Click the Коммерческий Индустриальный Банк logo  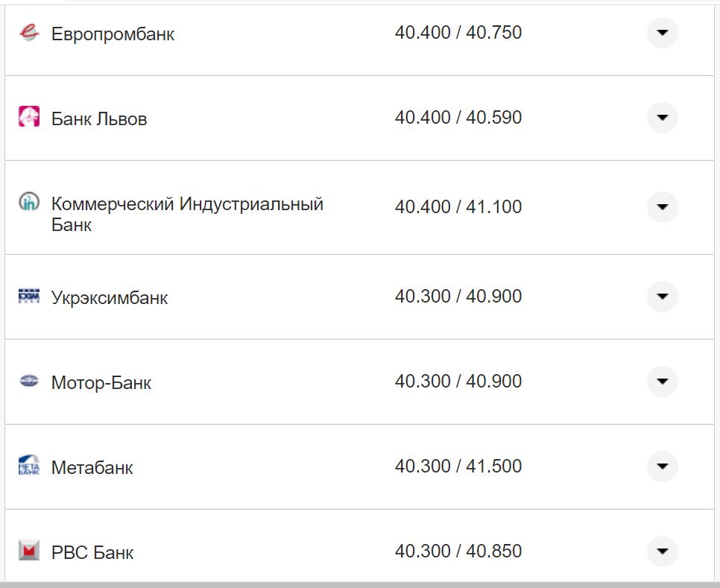28,203
